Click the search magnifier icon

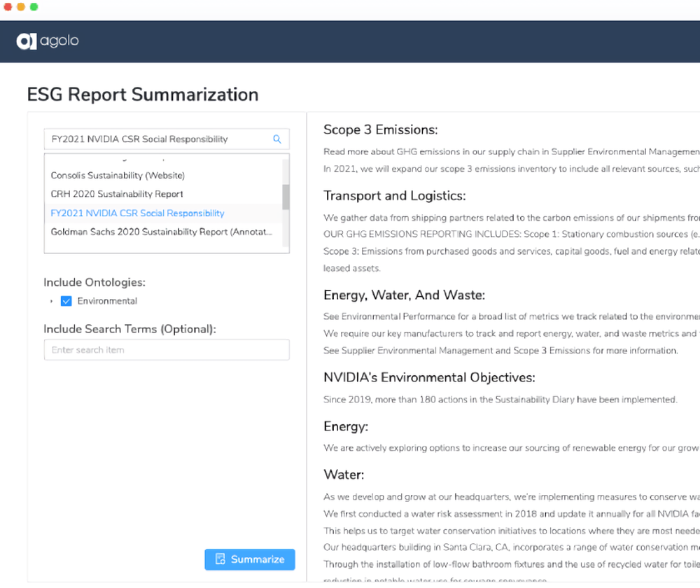pos(277,139)
